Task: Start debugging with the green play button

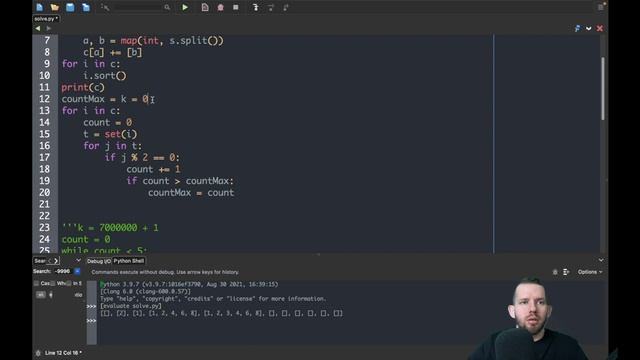Action: (x=185, y=7)
